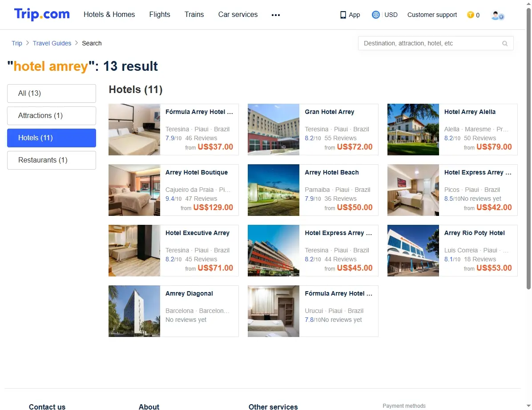Screen dimensions: 532x410
Task: Click '55 Reviews' on Gran Hotel Arrey
Action: click(x=340, y=138)
